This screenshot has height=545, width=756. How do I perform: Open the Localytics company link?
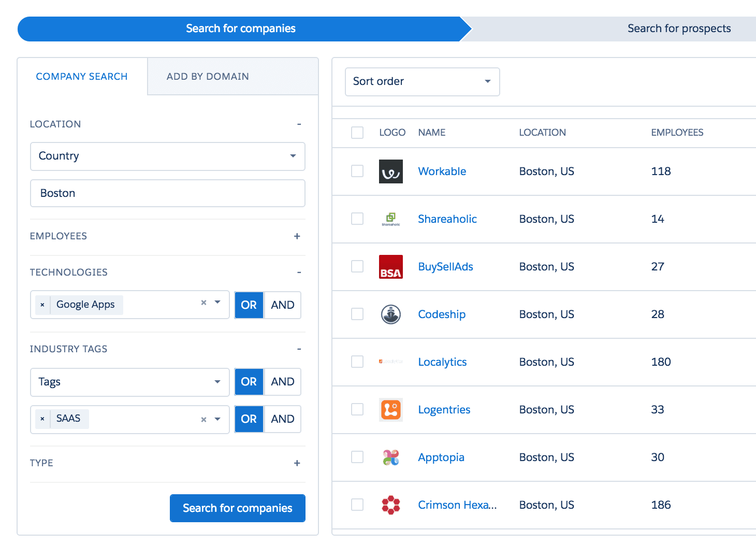(x=443, y=362)
